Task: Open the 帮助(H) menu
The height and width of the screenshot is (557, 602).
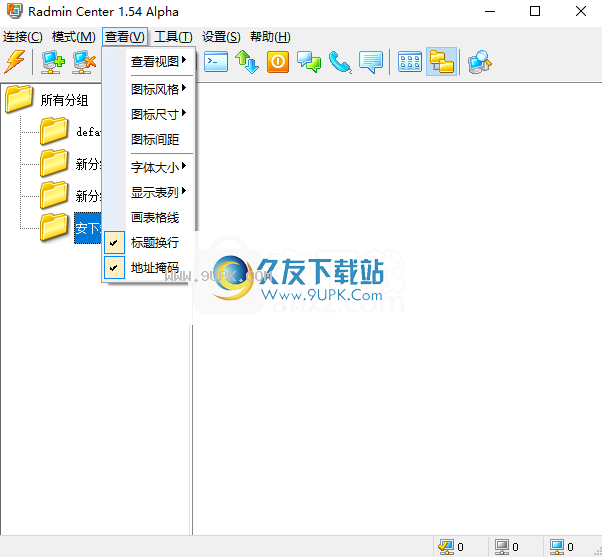Action: coord(270,37)
